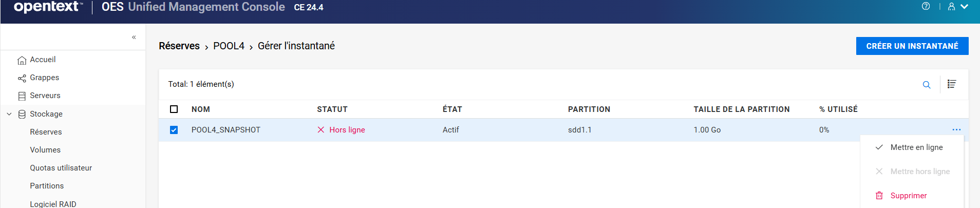
Task: Toggle the select-all header checkbox
Action: pyautogui.click(x=174, y=109)
